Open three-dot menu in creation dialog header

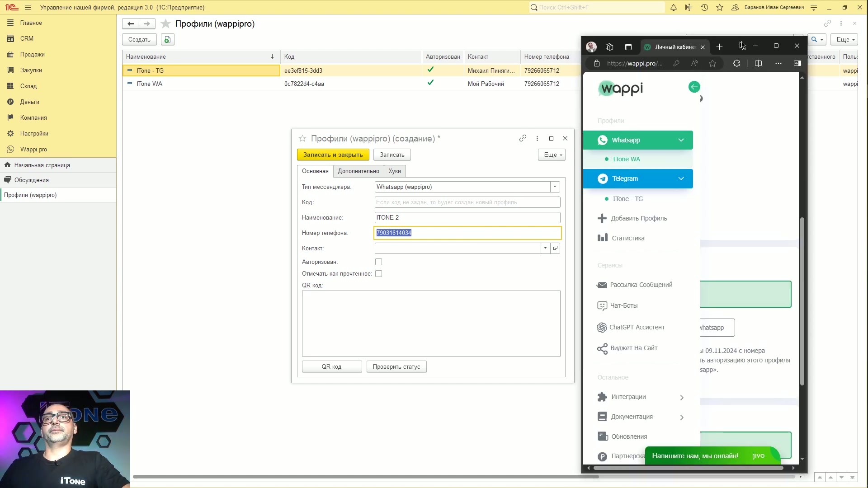[x=537, y=138]
